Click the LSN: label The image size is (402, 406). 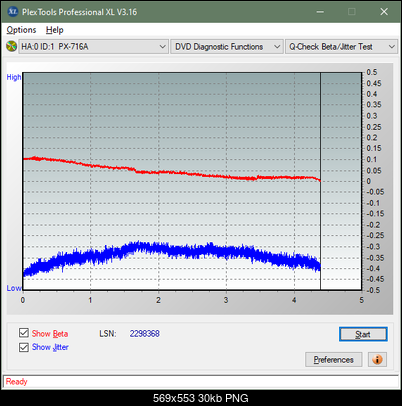pos(108,334)
